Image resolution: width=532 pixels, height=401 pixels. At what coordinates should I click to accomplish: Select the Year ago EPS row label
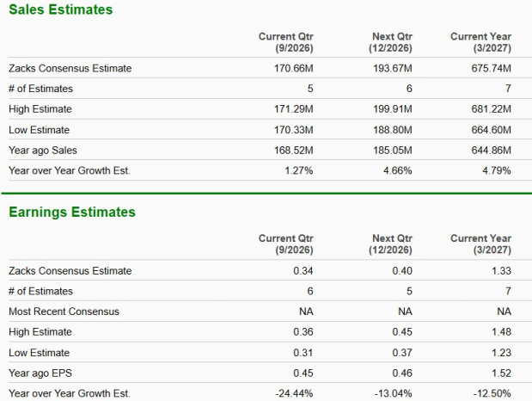pos(40,373)
